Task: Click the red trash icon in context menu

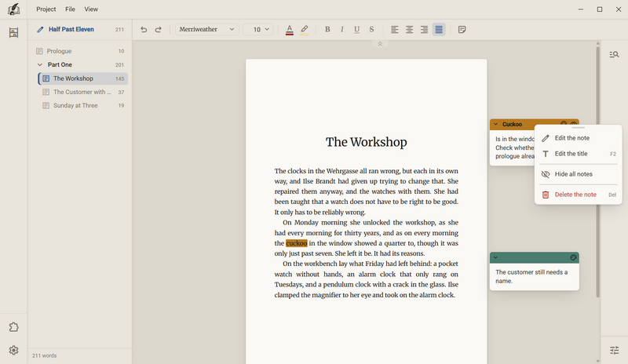Action: (546, 195)
